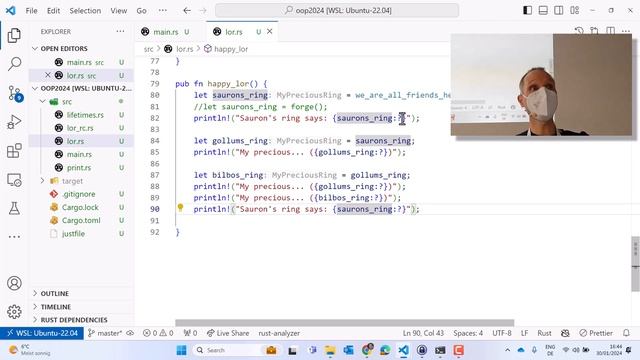This screenshot has width=640, height=360.
Task: Open the Accounts menu
Action: (x=14, y=283)
